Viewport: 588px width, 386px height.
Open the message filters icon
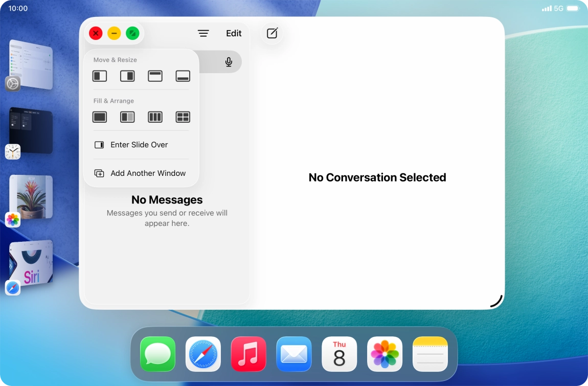click(x=203, y=33)
